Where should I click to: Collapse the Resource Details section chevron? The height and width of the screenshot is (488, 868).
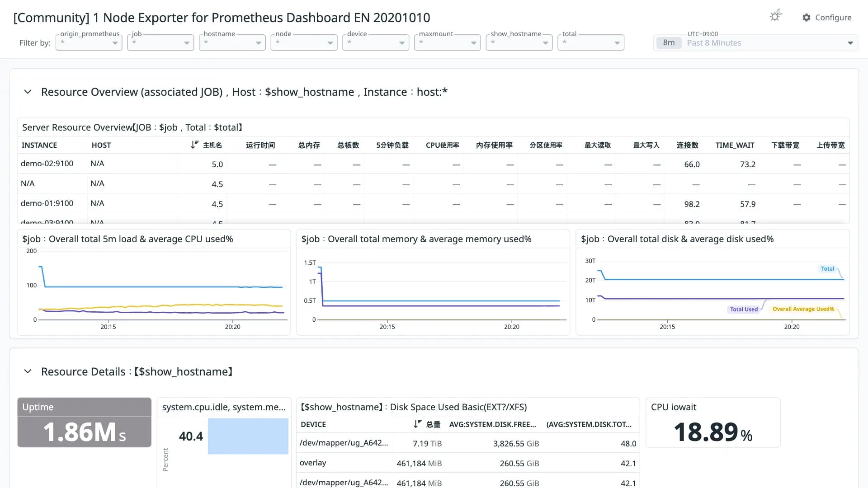(x=28, y=371)
